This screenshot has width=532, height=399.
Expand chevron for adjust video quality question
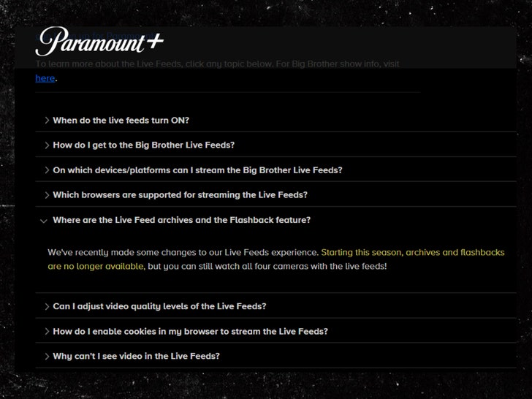pyautogui.click(x=47, y=306)
